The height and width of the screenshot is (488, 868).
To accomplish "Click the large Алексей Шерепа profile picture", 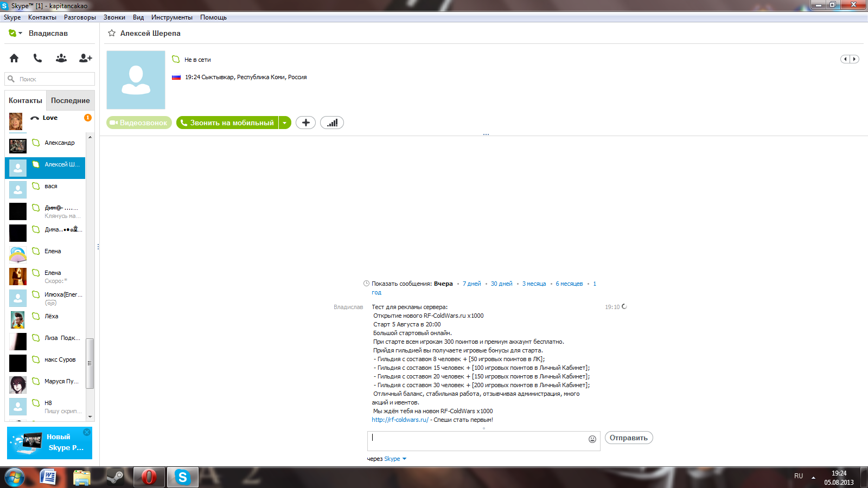I will click(x=136, y=80).
